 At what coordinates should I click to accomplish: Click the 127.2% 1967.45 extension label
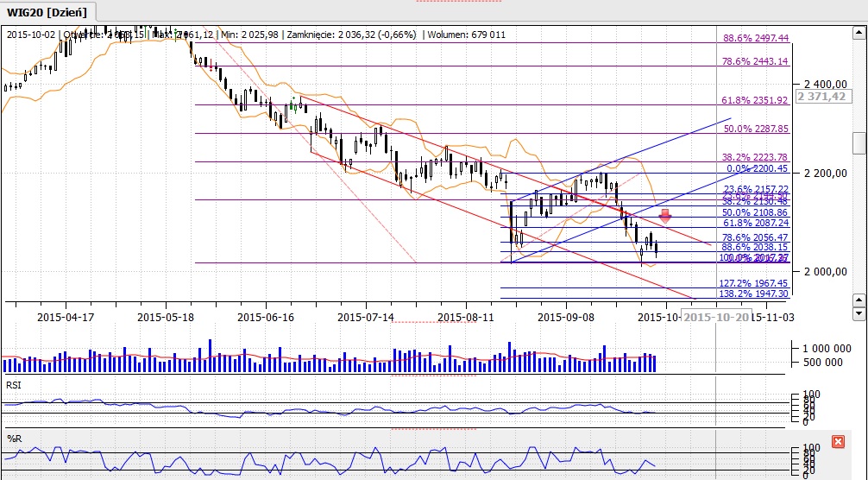pos(753,282)
